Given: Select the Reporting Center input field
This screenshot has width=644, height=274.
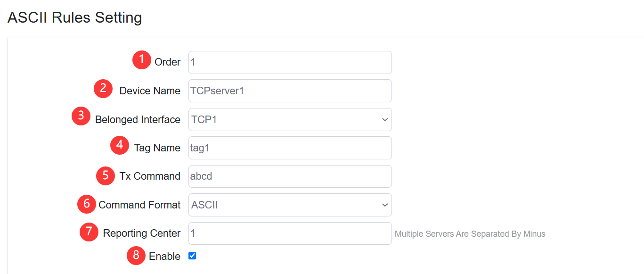Looking at the screenshot, I should 290,232.
